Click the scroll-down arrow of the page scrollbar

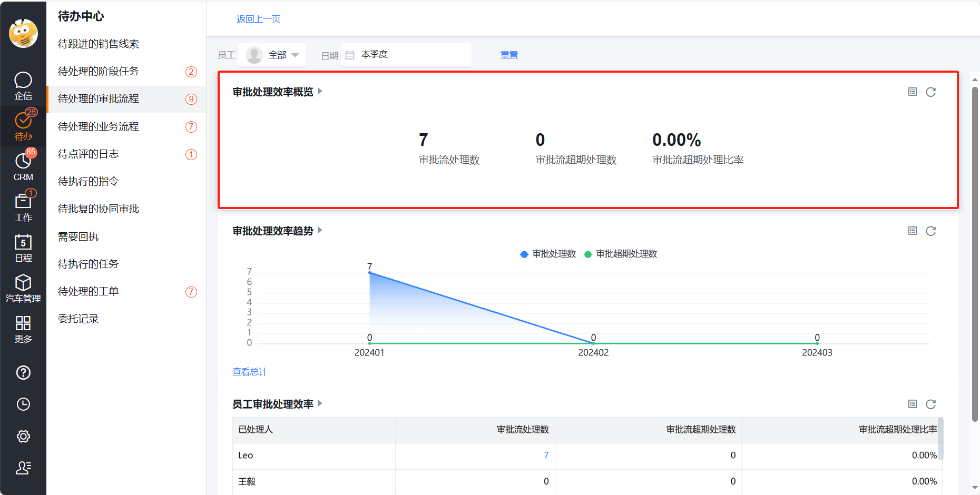tap(975, 488)
